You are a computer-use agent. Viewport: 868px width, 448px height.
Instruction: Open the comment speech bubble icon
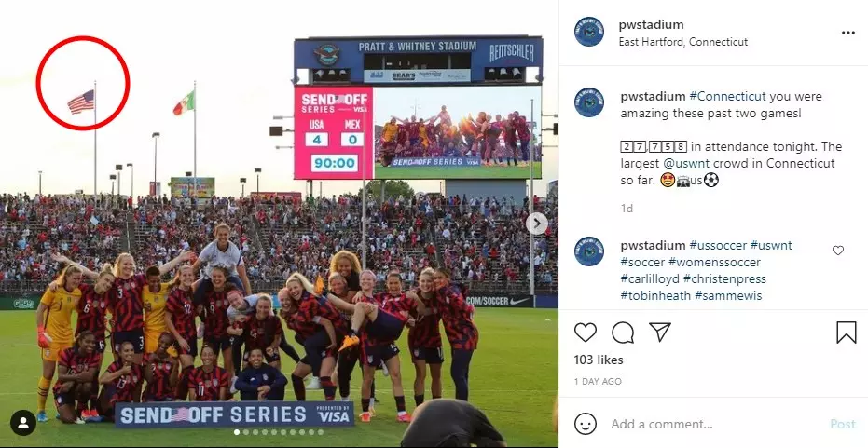coord(623,333)
